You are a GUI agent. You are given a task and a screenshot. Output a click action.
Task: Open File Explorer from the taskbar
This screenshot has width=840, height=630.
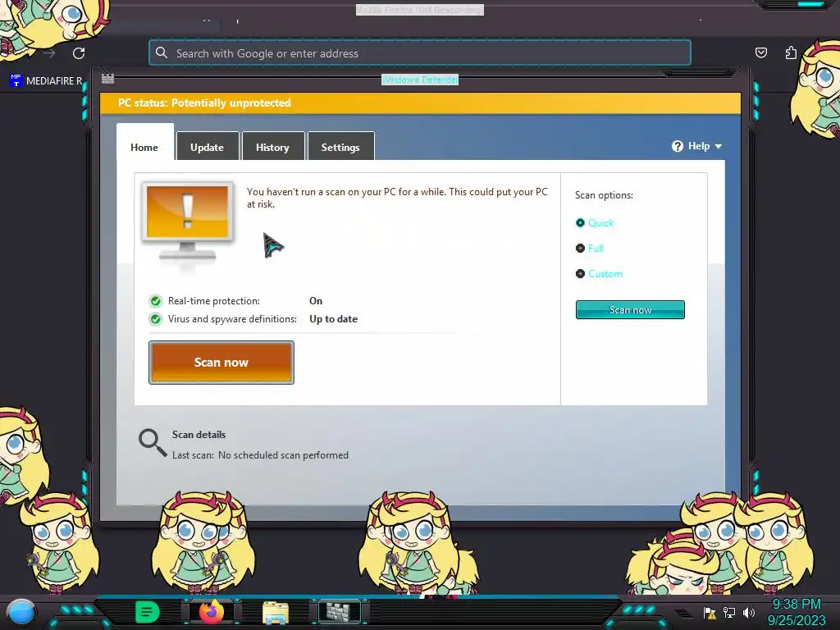(x=276, y=613)
